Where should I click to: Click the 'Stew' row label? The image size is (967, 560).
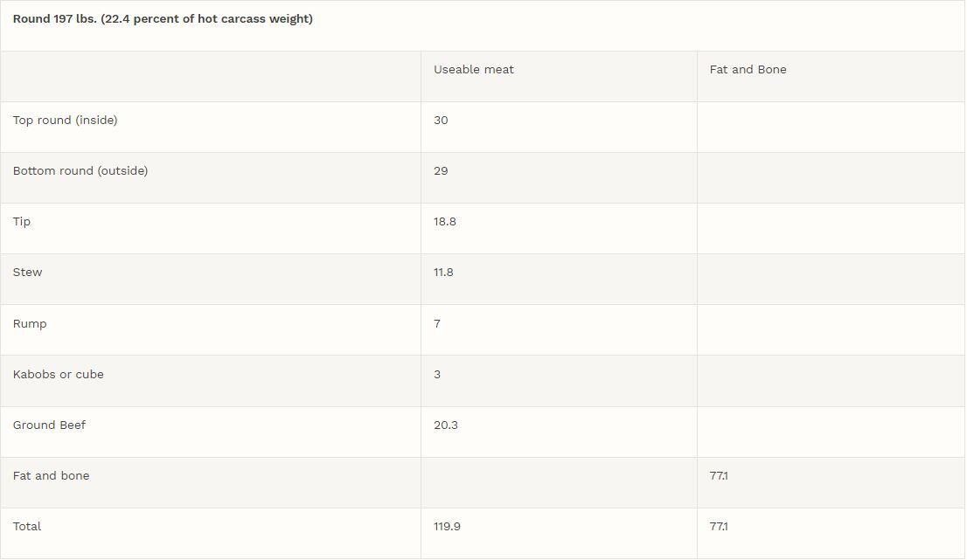tap(27, 273)
